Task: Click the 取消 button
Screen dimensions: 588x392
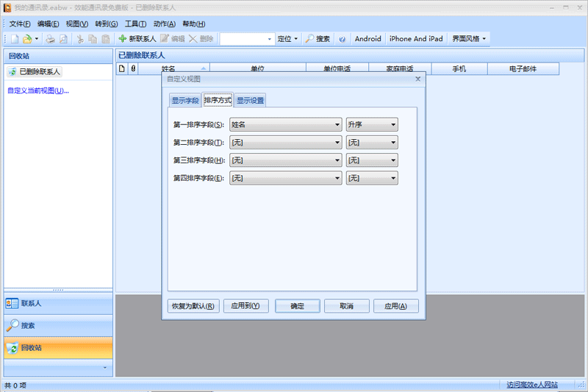Action: pyautogui.click(x=346, y=306)
